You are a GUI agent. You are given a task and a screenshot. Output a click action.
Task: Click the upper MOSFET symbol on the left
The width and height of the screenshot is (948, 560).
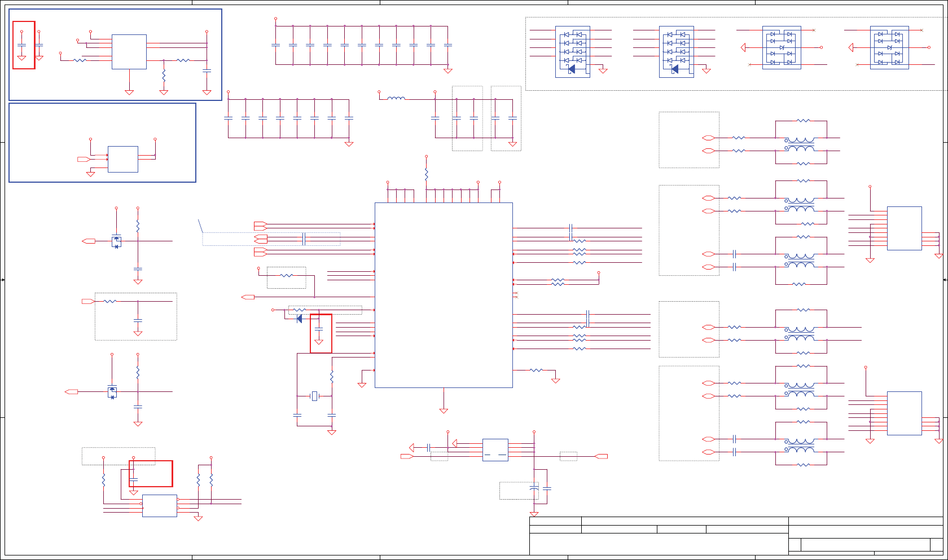coord(116,241)
